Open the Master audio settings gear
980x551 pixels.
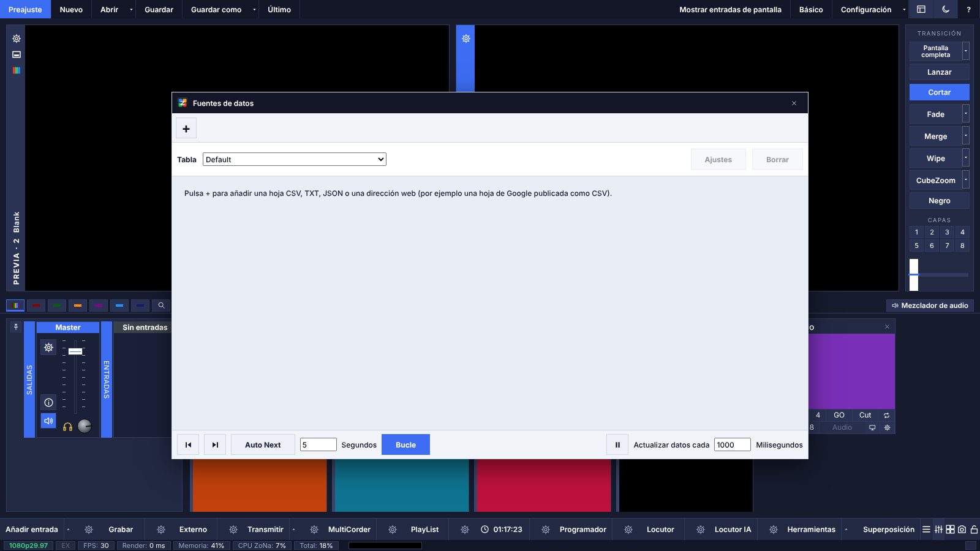coord(48,348)
